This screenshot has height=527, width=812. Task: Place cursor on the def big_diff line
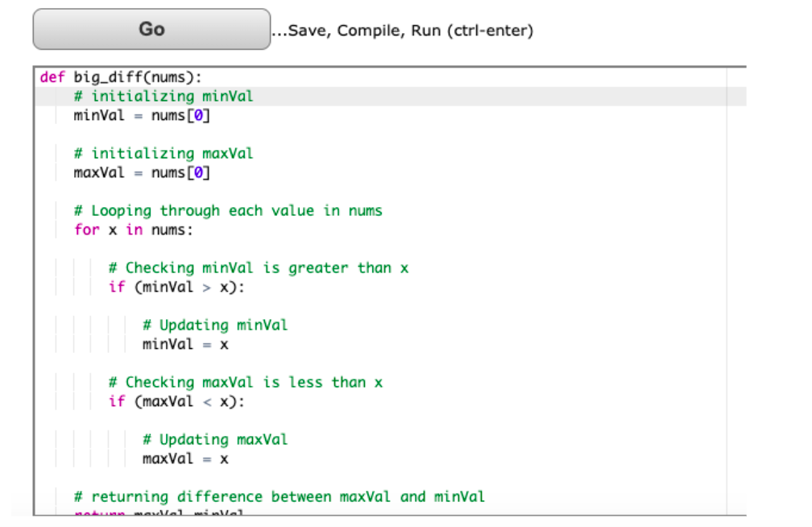121,77
